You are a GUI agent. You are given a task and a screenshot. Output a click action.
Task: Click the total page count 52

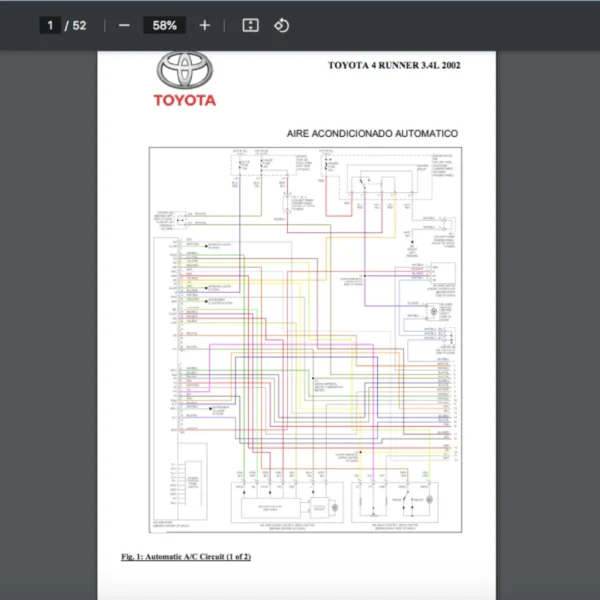79,25
